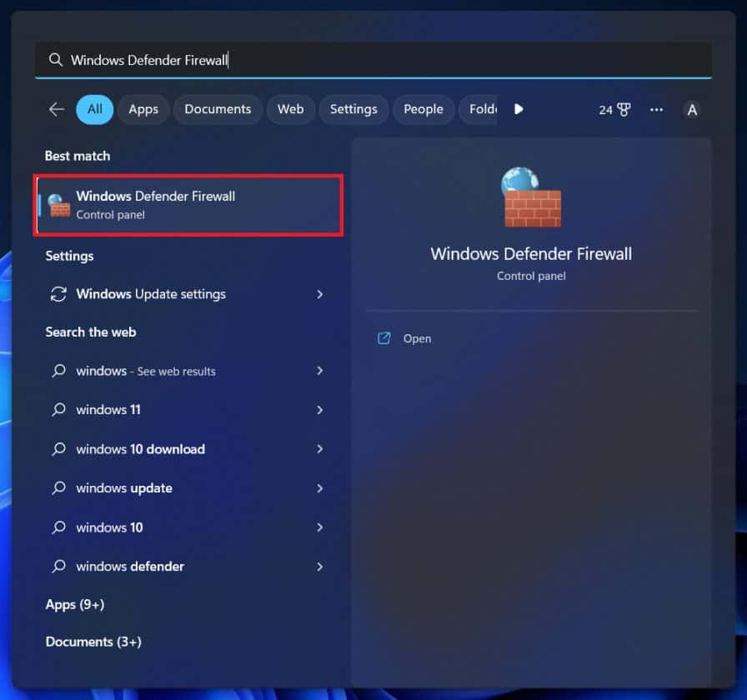Image resolution: width=747 pixels, height=700 pixels.
Task: Click in the search text box
Action: tap(375, 60)
